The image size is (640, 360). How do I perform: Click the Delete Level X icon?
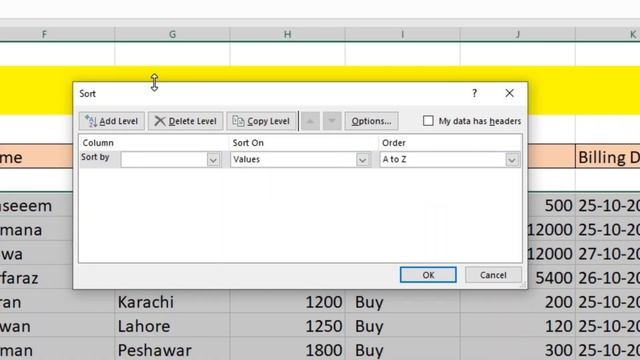point(160,121)
